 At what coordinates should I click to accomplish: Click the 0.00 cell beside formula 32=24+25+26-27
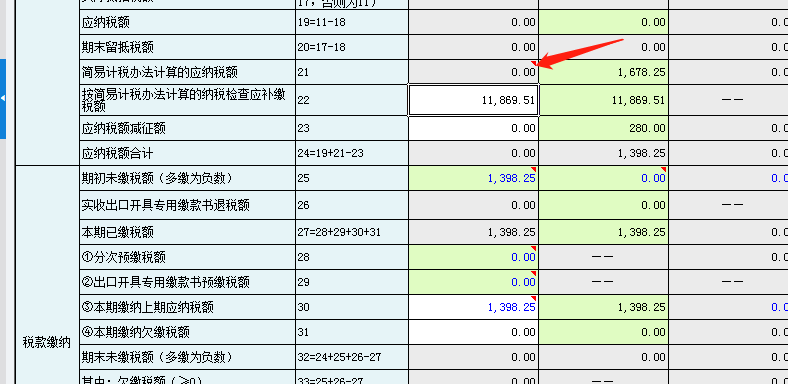click(x=473, y=357)
